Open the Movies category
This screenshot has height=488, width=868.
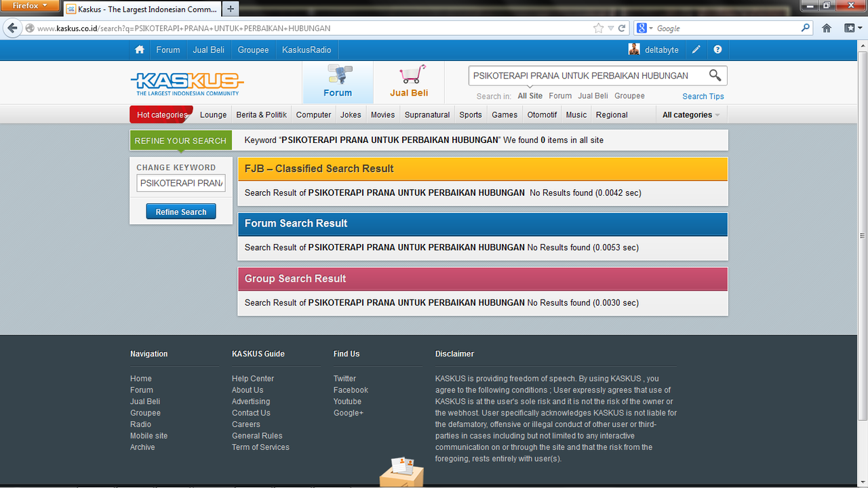click(x=382, y=115)
